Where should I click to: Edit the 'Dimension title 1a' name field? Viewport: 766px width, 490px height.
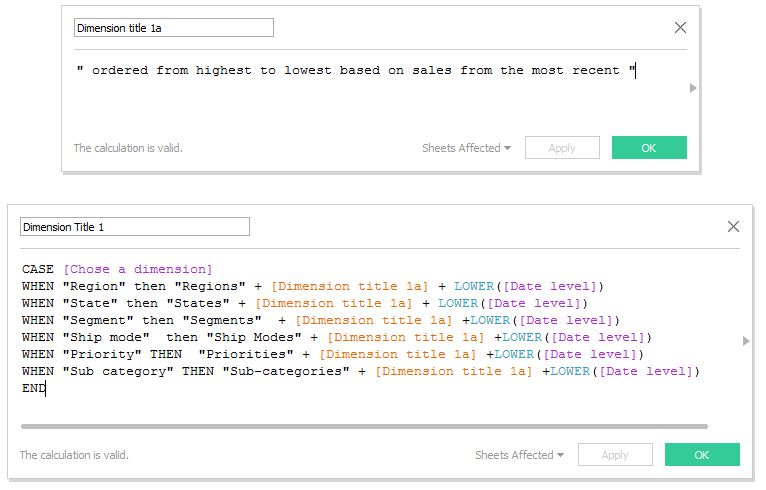pos(173,28)
